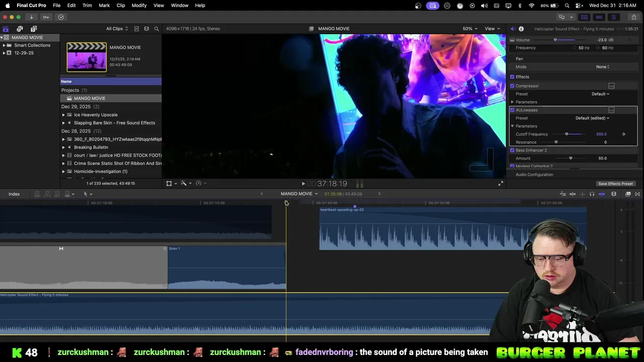Open the All Clips filter dropdown
This screenshot has height=362, width=644.
point(117,29)
